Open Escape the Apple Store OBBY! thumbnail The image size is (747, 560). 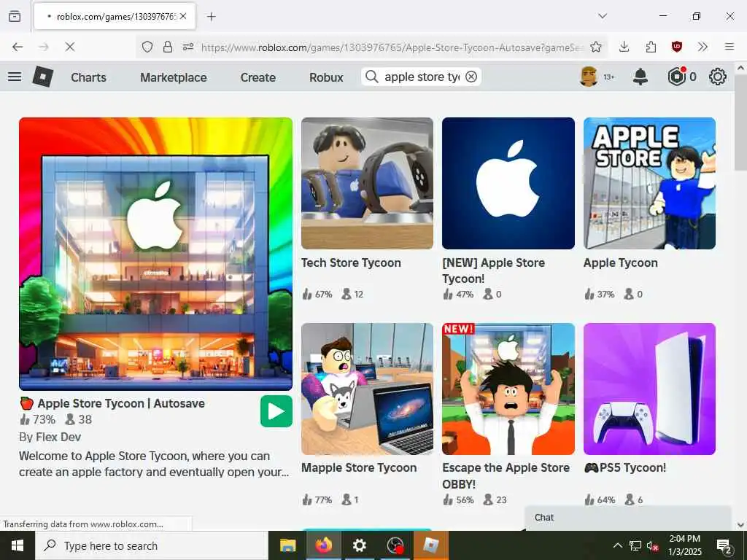coord(508,389)
